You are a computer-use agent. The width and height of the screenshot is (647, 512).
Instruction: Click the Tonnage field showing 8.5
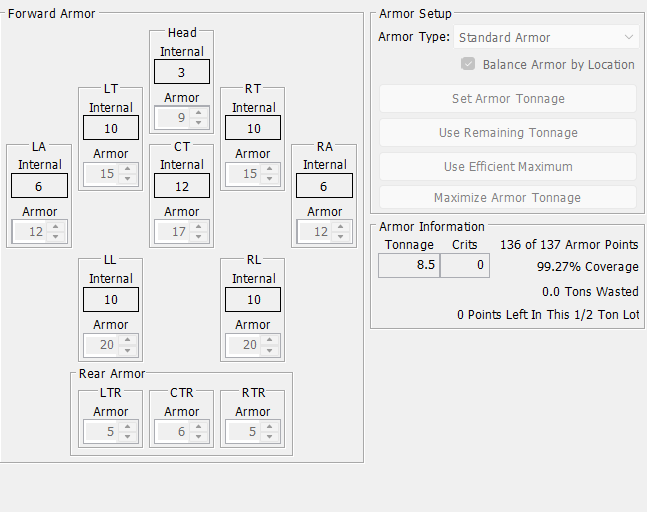pyautogui.click(x=409, y=265)
